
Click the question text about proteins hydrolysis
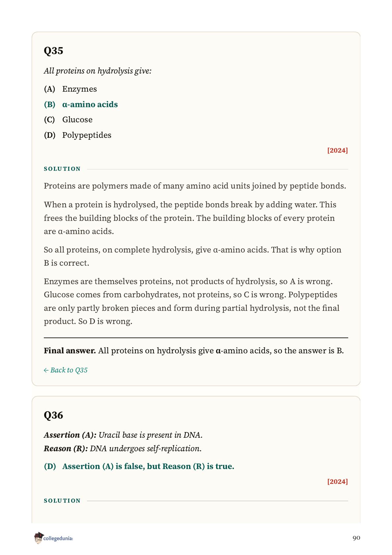click(x=98, y=71)
